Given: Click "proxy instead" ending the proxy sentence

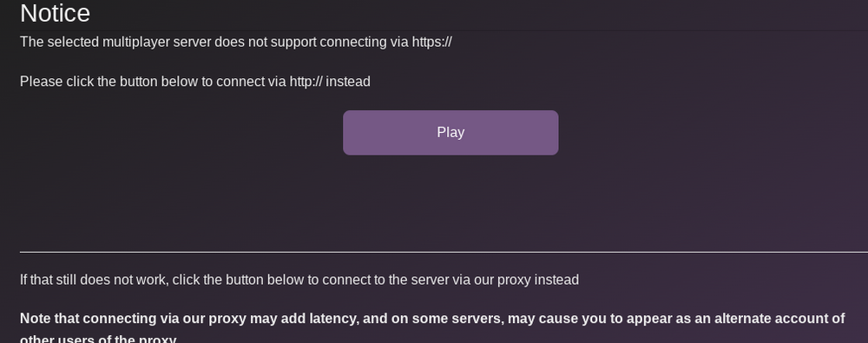Looking at the screenshot, I should point(538,280).
